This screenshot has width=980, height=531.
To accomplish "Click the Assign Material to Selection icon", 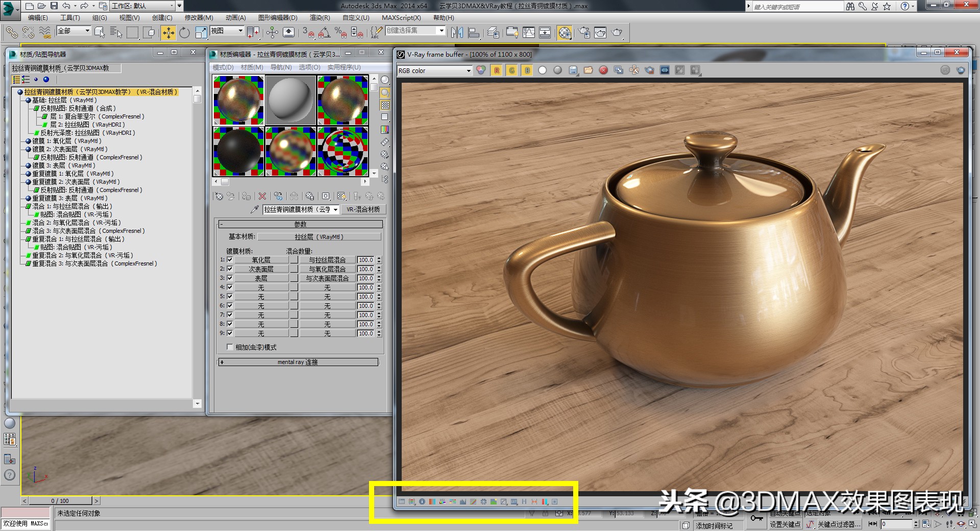I will [246, 196].
